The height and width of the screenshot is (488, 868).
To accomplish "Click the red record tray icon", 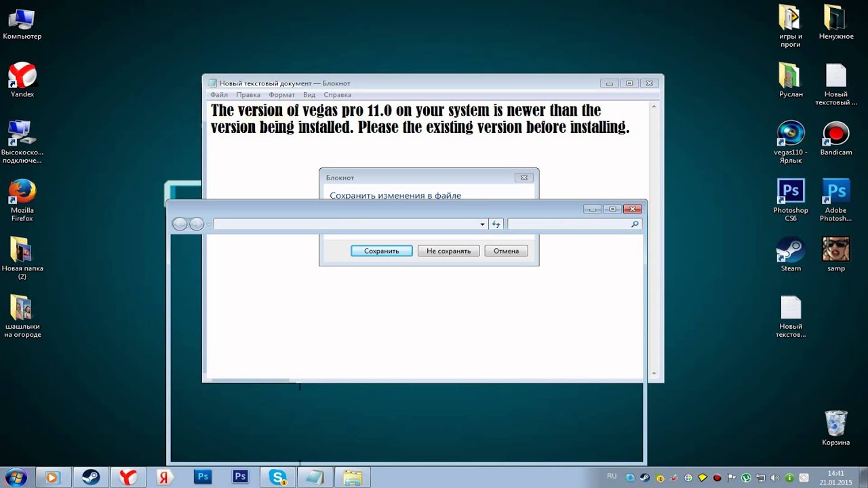I will [717, 478].
